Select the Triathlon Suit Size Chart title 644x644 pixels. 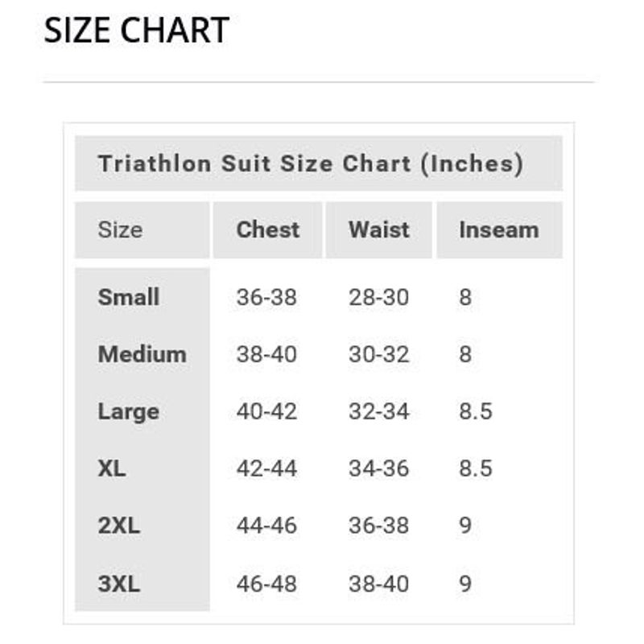[311, 163]
